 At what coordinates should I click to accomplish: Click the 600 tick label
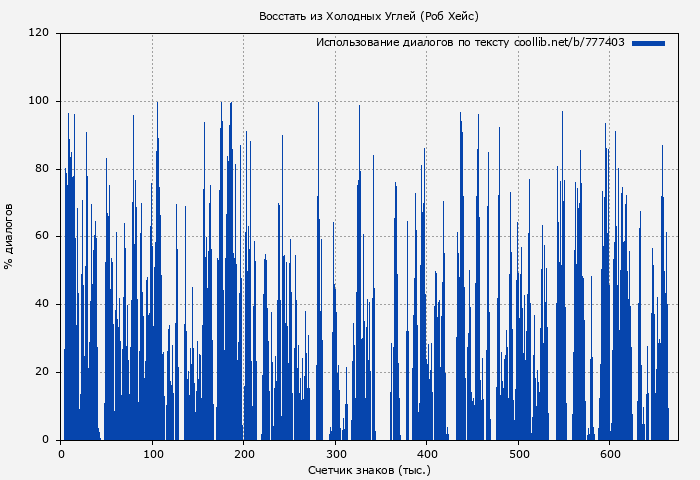[x=610, y=454]
